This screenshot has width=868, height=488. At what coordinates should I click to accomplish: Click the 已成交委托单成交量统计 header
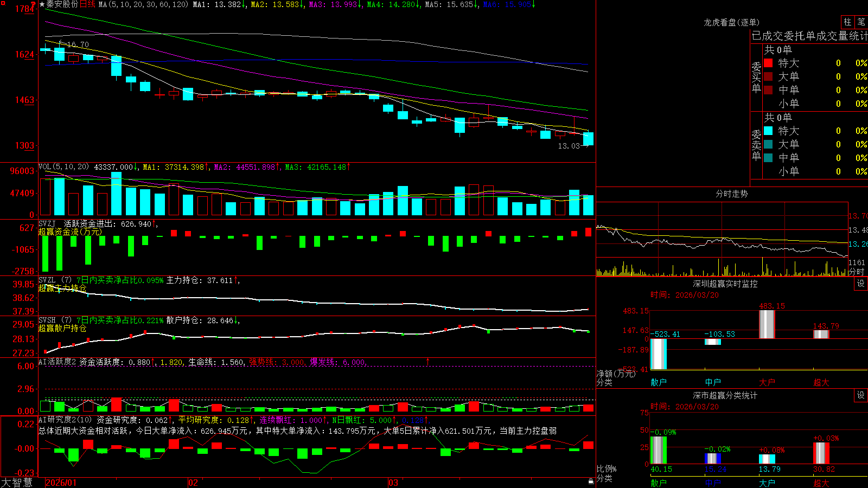pos(809,36)
